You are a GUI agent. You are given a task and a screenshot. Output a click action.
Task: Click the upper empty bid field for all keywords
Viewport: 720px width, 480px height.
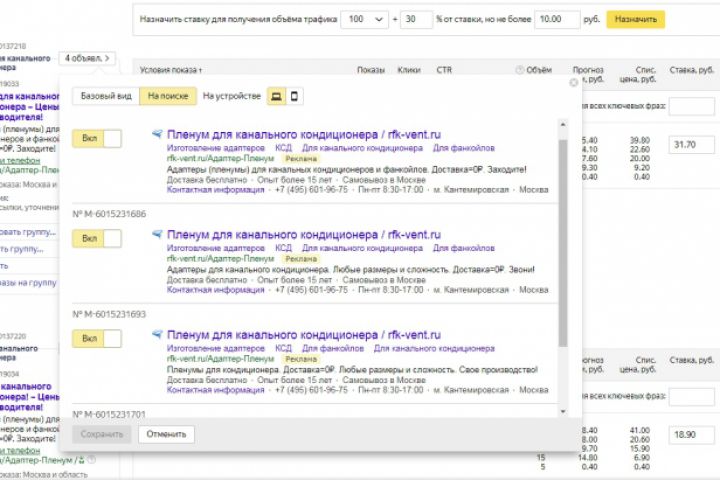click(691, 106)
